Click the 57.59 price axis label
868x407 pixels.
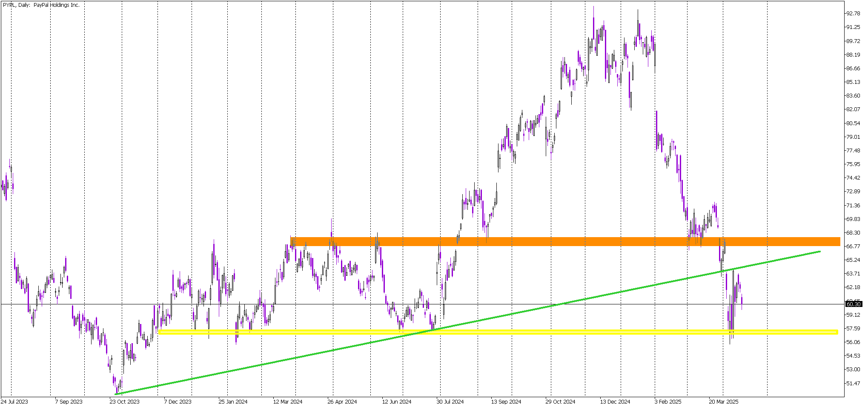point(853,329)
